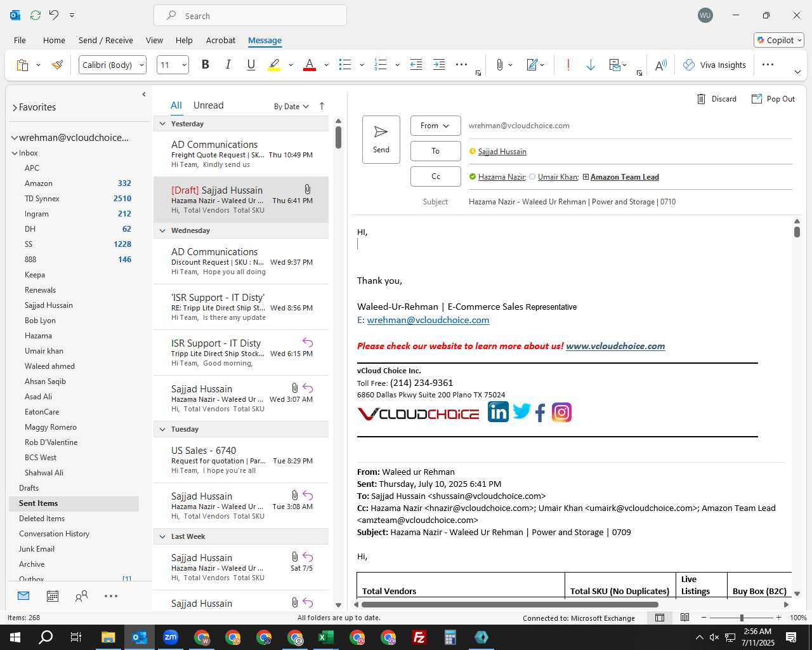
Task: Apply yellow text highlight color
Action: [274, 65]
